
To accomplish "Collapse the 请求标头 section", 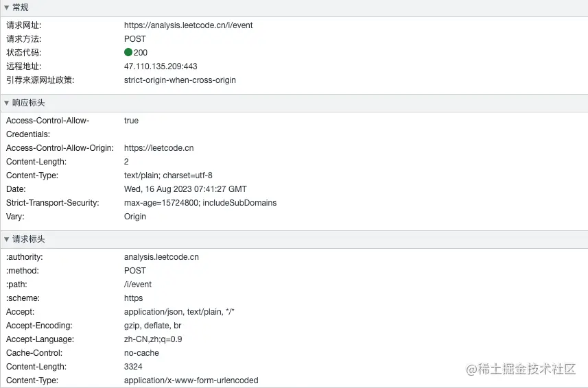I will 7,239.
